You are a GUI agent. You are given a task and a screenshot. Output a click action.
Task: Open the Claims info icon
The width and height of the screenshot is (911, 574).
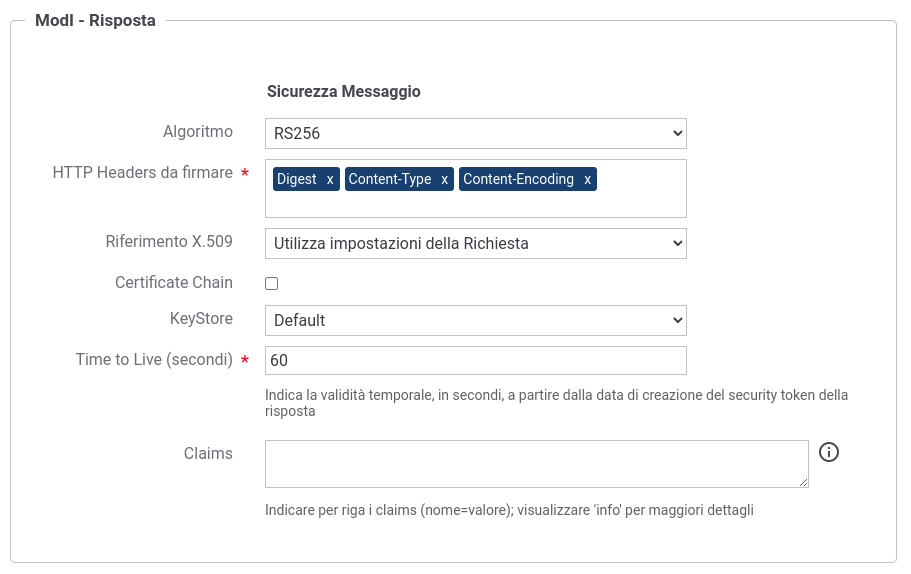click(828, 452)
